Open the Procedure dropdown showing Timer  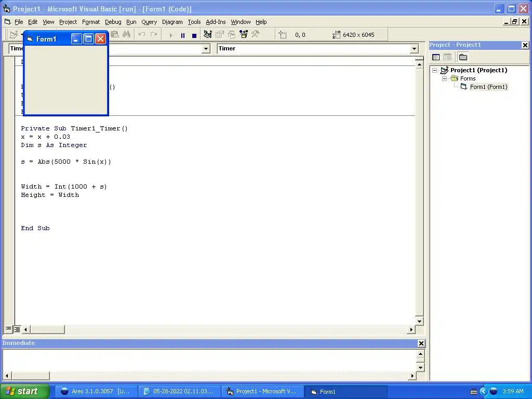[414, 49]
